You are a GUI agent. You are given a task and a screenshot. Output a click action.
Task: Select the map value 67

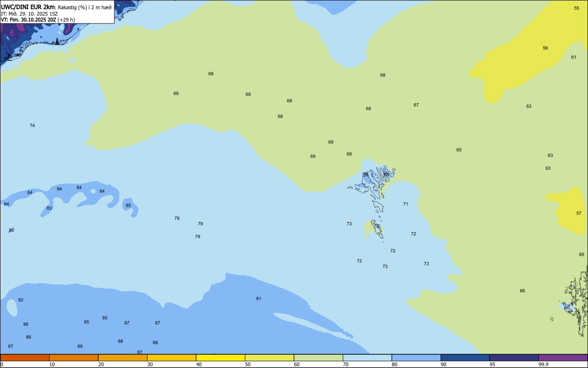tap(416, 105)
